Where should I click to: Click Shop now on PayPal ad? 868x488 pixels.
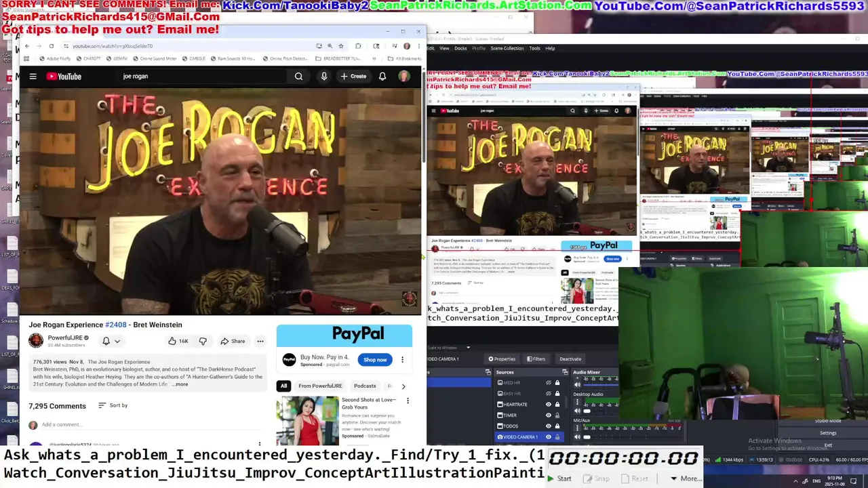click(x=375, y=360)
